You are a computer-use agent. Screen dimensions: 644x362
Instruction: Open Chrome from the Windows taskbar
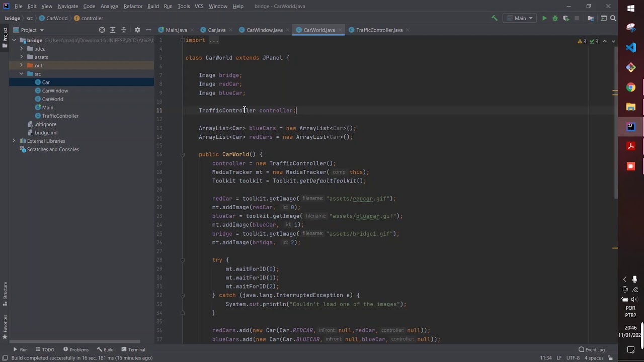[631, 87]
